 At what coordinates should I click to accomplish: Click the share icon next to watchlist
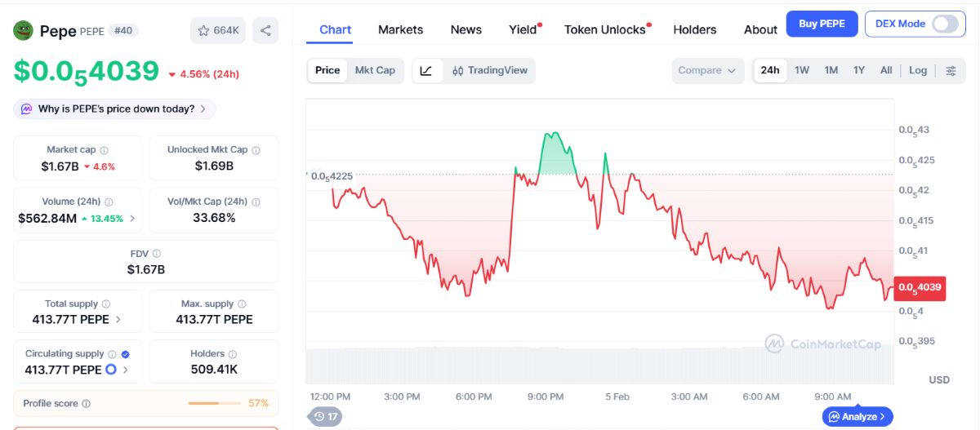pyautogui.click(x=265, y=30)
